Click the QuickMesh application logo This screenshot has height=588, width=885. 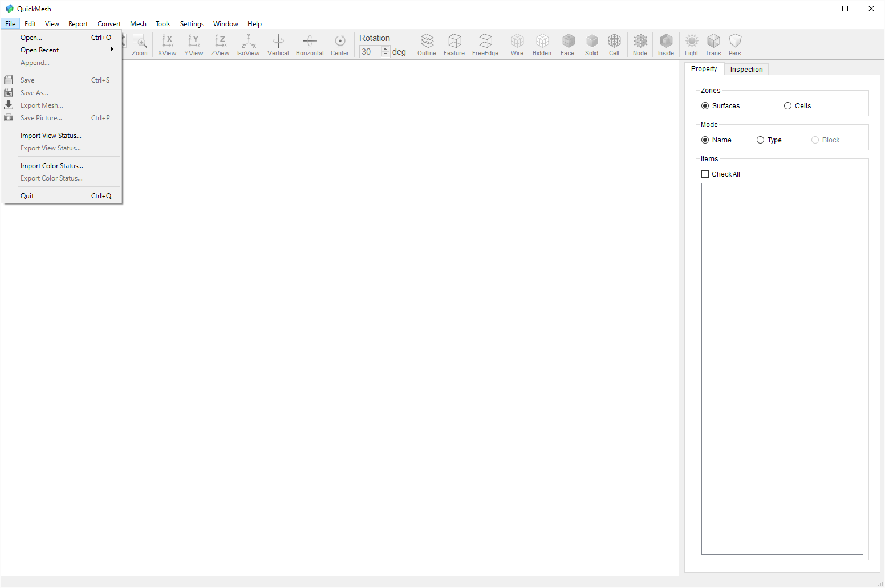10,9
